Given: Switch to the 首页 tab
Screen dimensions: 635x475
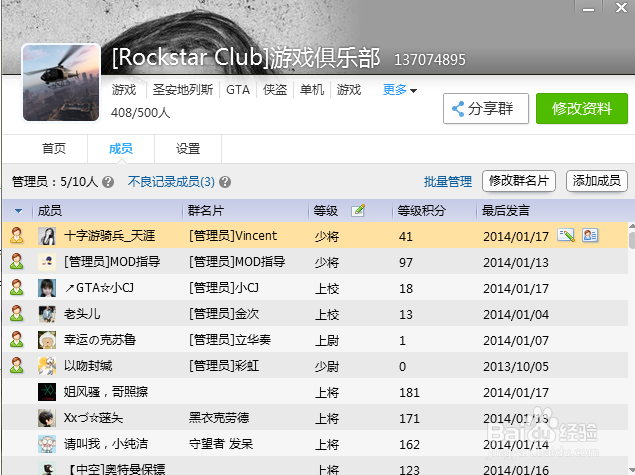Looking at the screenshot, I should 54,149.
